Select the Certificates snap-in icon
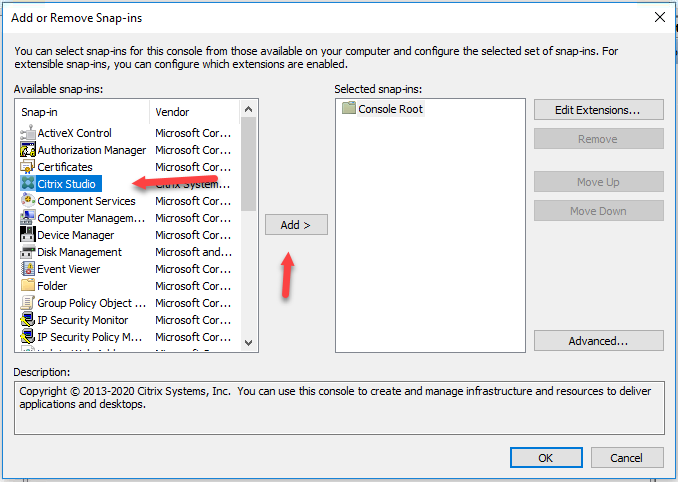Screen dimensions: 678x482 click(x=28, y=167)
